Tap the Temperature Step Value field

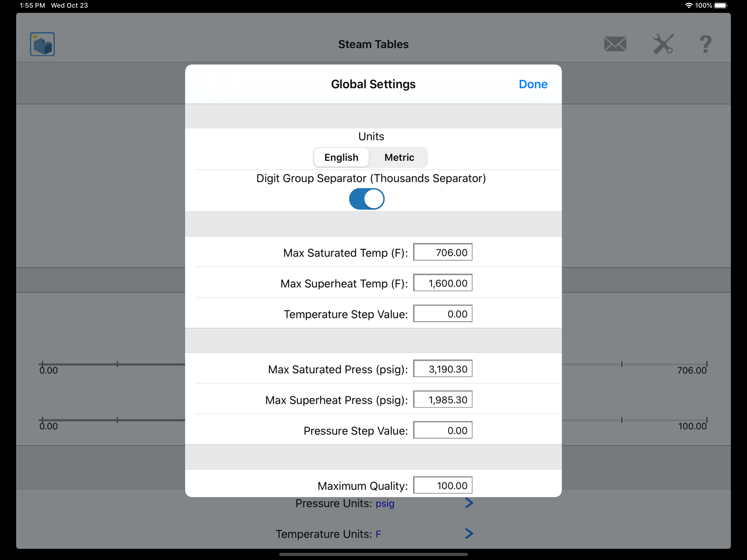(442, 314)
